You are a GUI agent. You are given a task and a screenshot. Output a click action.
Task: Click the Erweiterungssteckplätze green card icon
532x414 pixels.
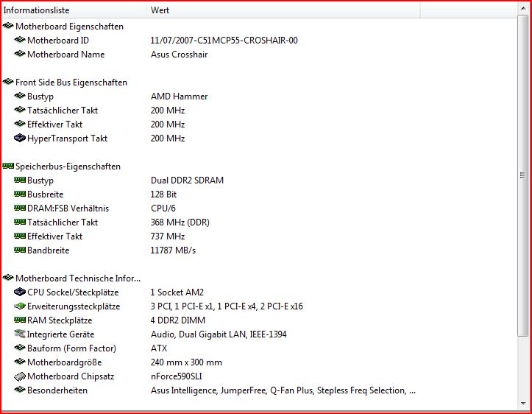[20, 306]
